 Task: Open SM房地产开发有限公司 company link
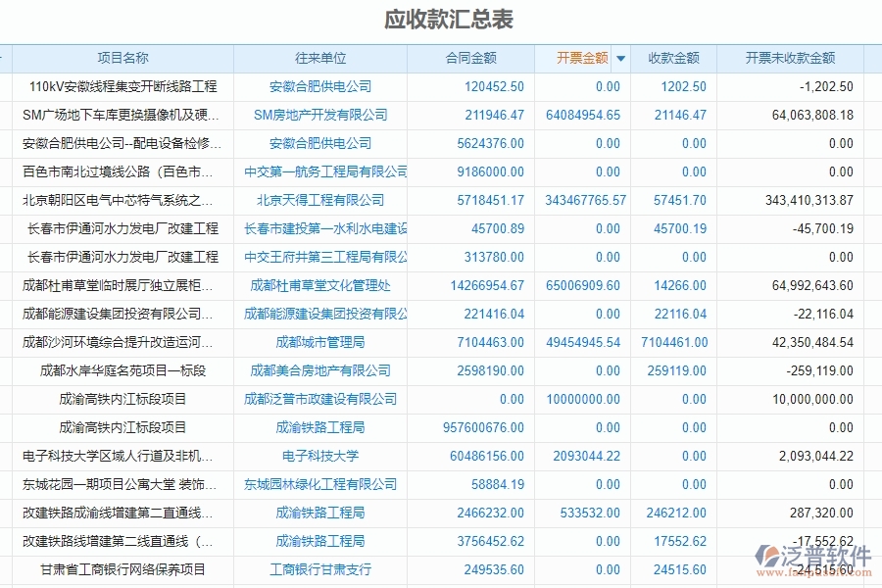tap(324, 115)
